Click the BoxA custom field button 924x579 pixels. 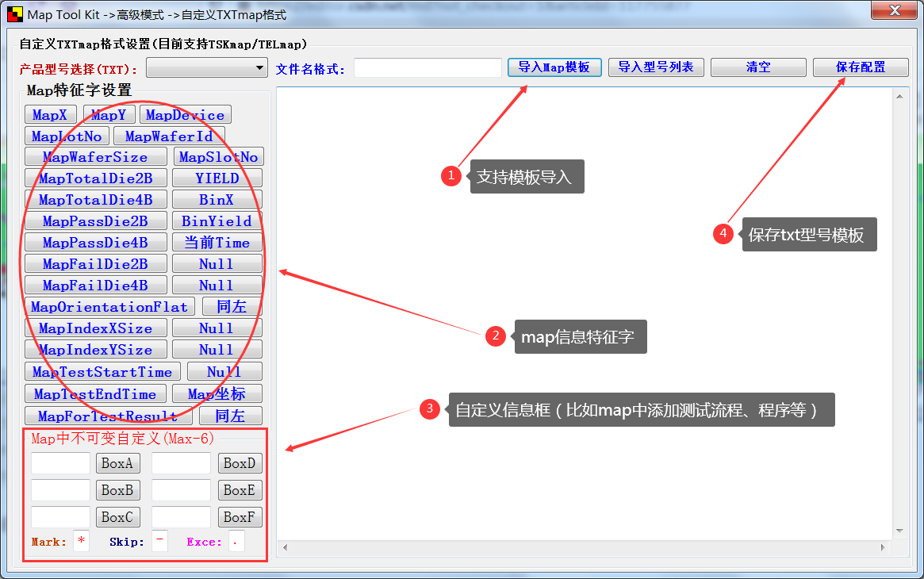[117, 463]
